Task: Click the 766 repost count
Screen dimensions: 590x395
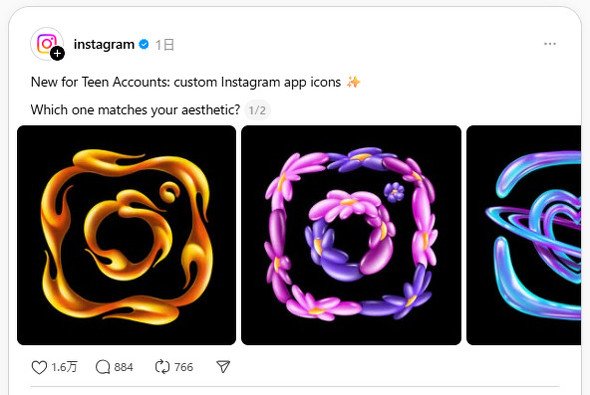Action: (184, 367)
